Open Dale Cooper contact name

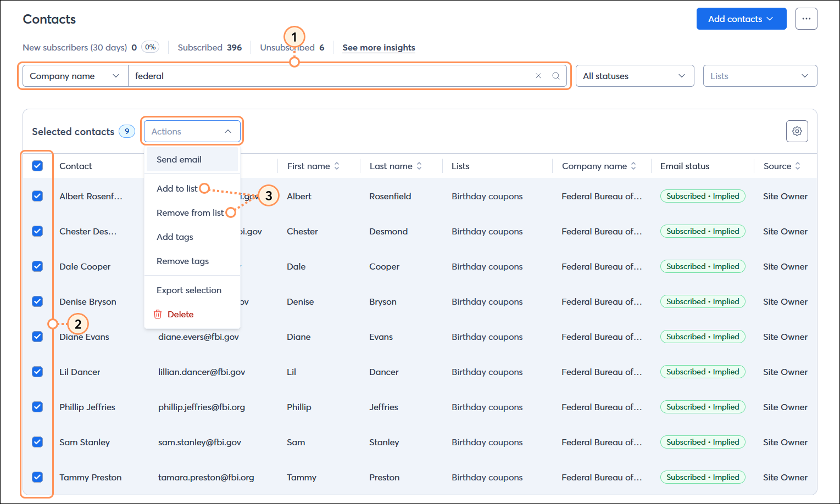tap(85, 266)
